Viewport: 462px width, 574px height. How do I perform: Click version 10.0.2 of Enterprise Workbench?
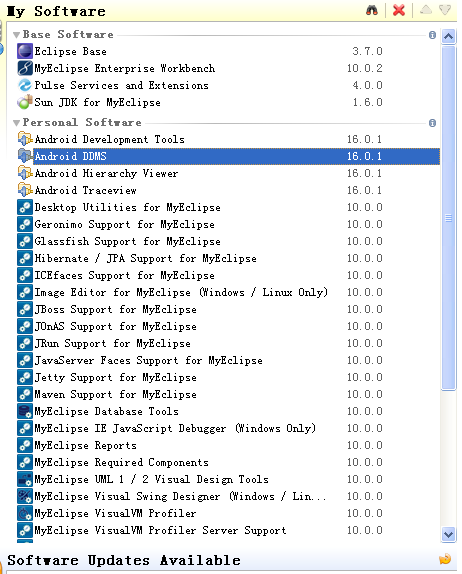coord(365,68)
